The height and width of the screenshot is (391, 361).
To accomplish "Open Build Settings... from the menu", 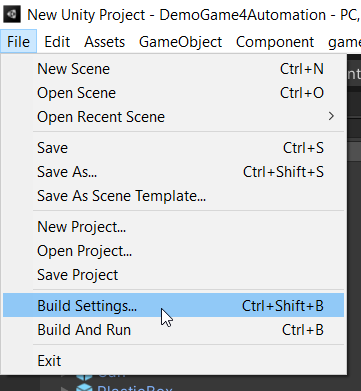I will tap(173, 306).
